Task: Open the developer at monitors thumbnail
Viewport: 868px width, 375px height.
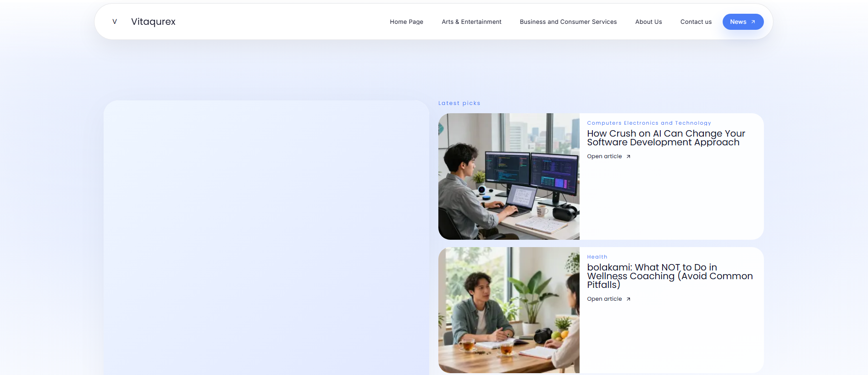Action: click(x=509, y=176)
